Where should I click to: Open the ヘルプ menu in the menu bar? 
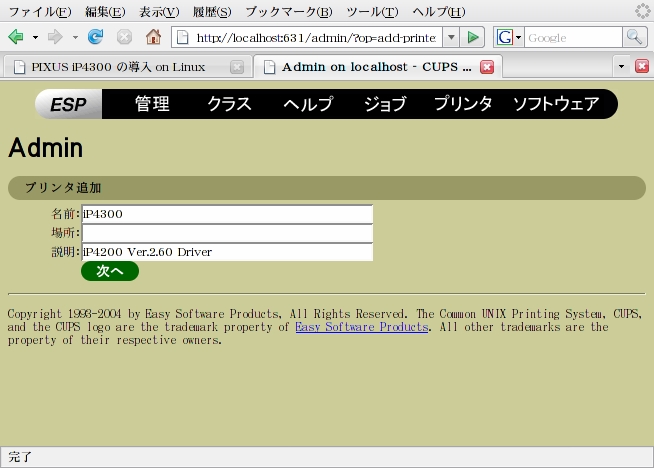pos(439,12)
